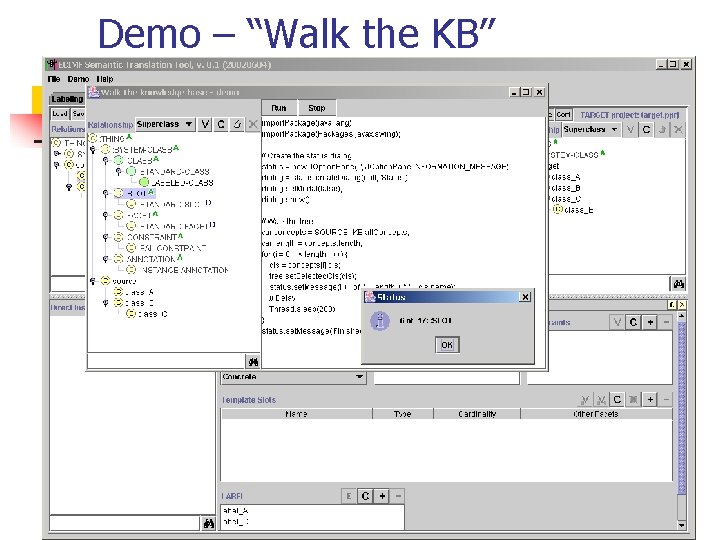Click the info icon in the Status dialog

pyautogui.click(x=380, y=321)
